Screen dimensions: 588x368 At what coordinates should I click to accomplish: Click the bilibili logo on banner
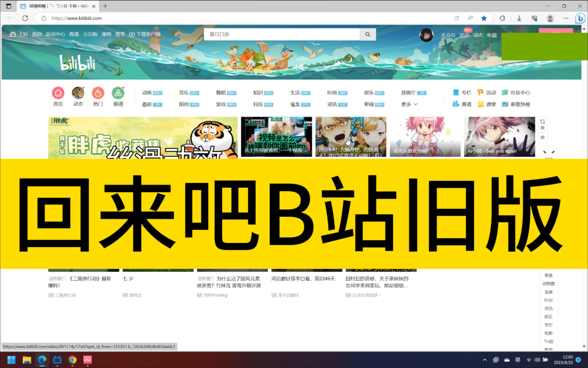[77, 63]
